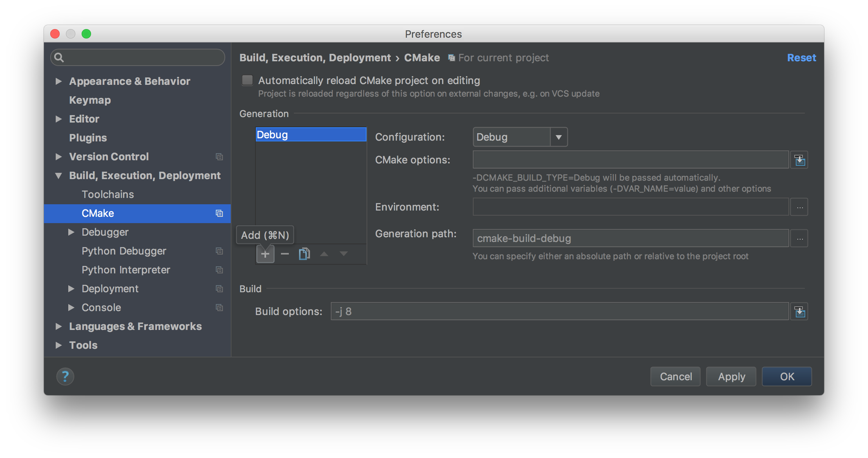Enable automatically reload CMake project checkbox
868x458 pixels.
247,81
